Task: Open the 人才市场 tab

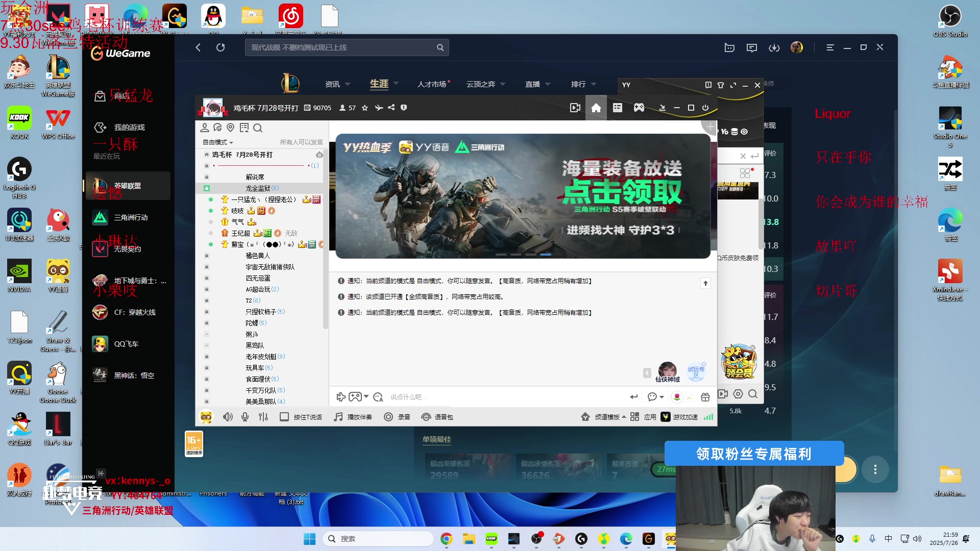Action: tap(432, 84)
